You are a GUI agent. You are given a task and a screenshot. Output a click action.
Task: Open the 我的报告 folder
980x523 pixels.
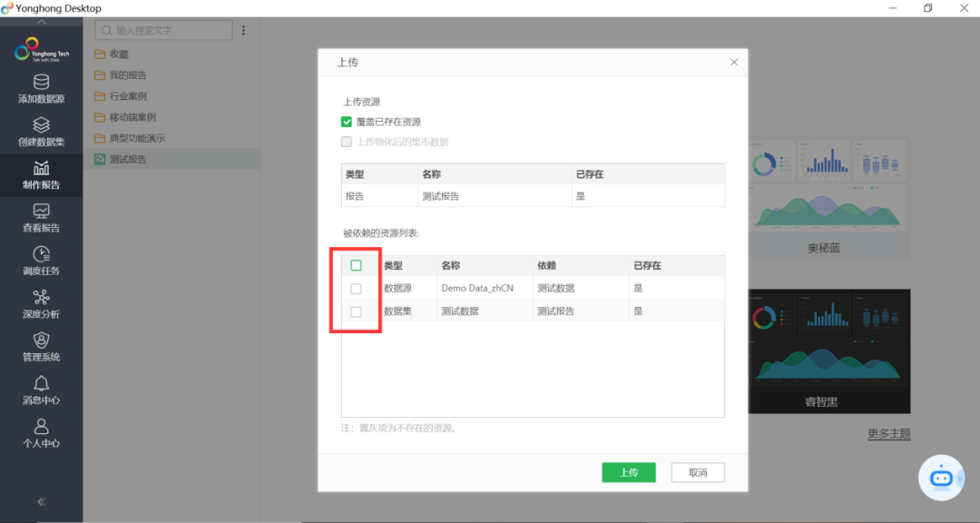[126, 74]
